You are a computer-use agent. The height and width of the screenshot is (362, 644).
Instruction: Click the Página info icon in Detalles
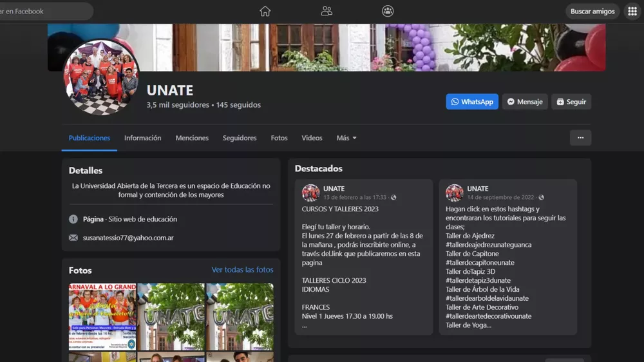click(73, 219)
